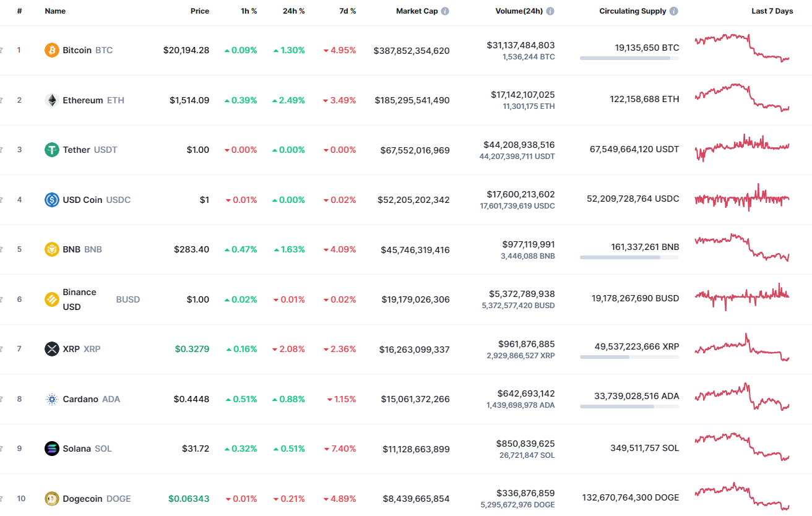Click the Tether coin logo
Viewport: 812px width, 516px height.
pos(52,150)
